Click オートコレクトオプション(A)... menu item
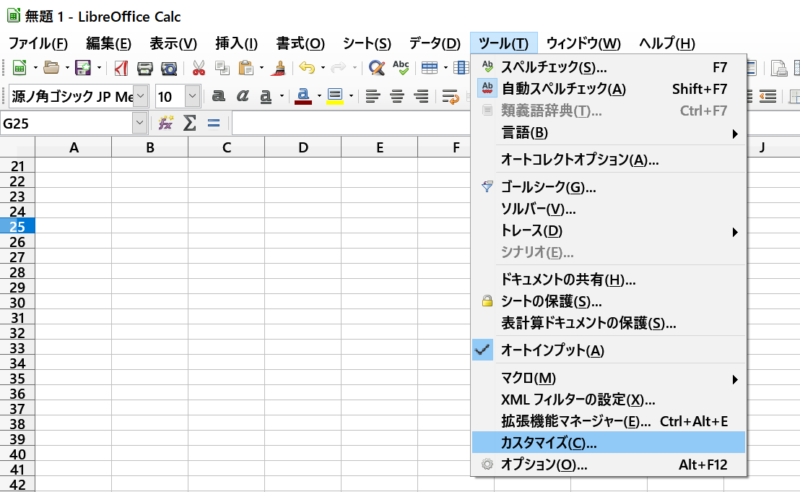The image size is (800, 492). coord(579,160)
